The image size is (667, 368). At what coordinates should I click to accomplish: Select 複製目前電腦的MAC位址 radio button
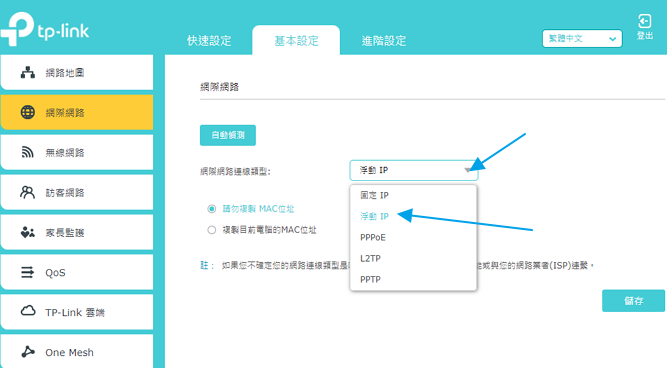click(x=211, y=230)
